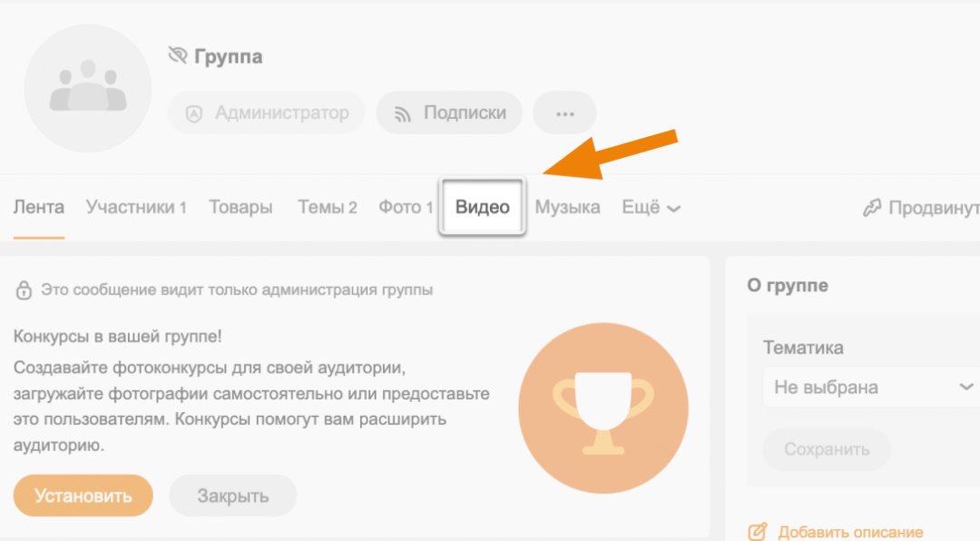Open the Темы 2 tab
The width and height of the screenshot is (980, 541).
[x=327, y=207]
